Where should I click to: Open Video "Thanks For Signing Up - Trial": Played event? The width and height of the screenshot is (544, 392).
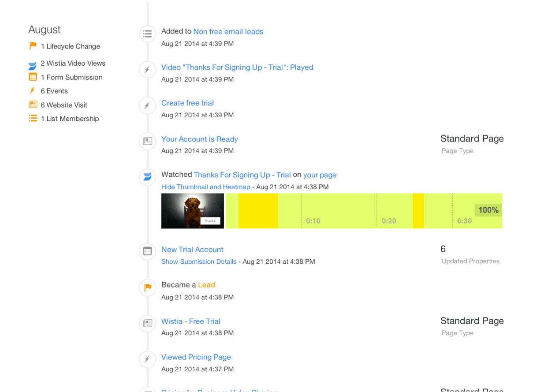237,67
